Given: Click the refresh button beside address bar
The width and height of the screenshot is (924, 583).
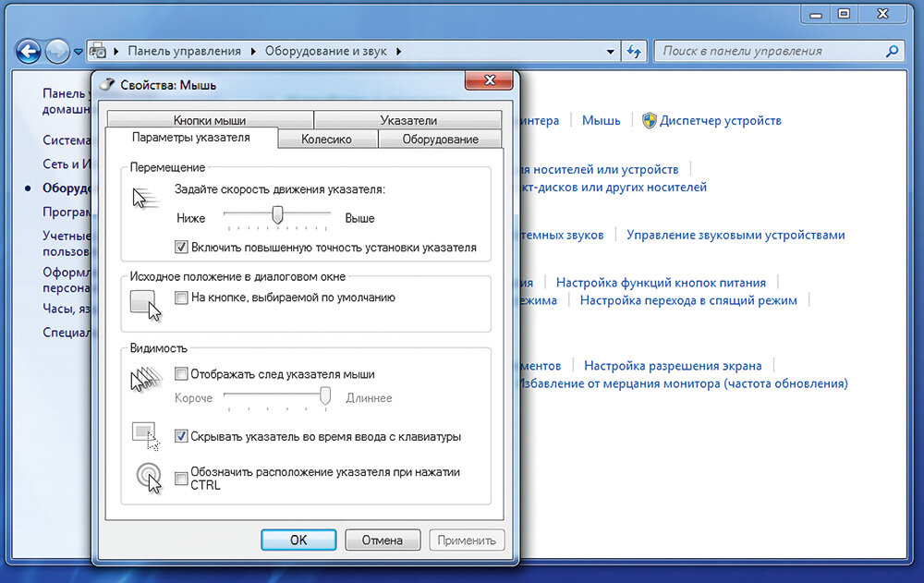Looking at the screenshot, I should 634,52.
